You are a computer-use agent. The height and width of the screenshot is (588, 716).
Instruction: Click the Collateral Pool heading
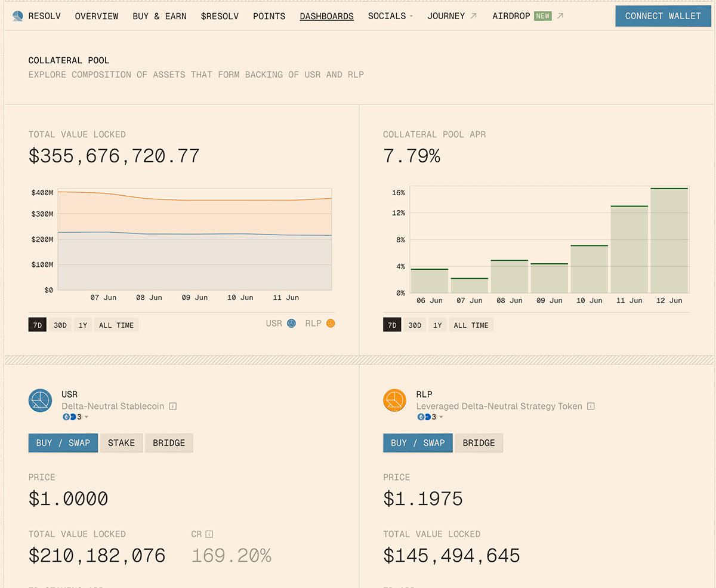point(69,60)
